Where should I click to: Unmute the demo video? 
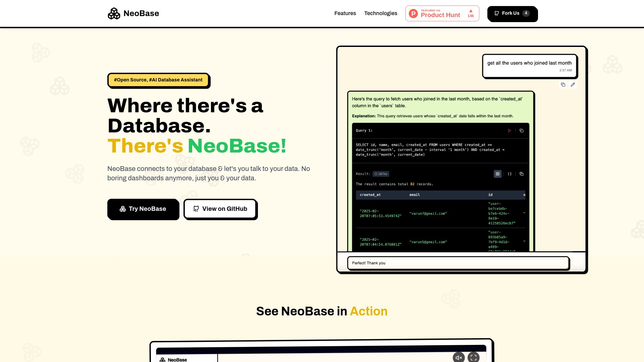459,357
